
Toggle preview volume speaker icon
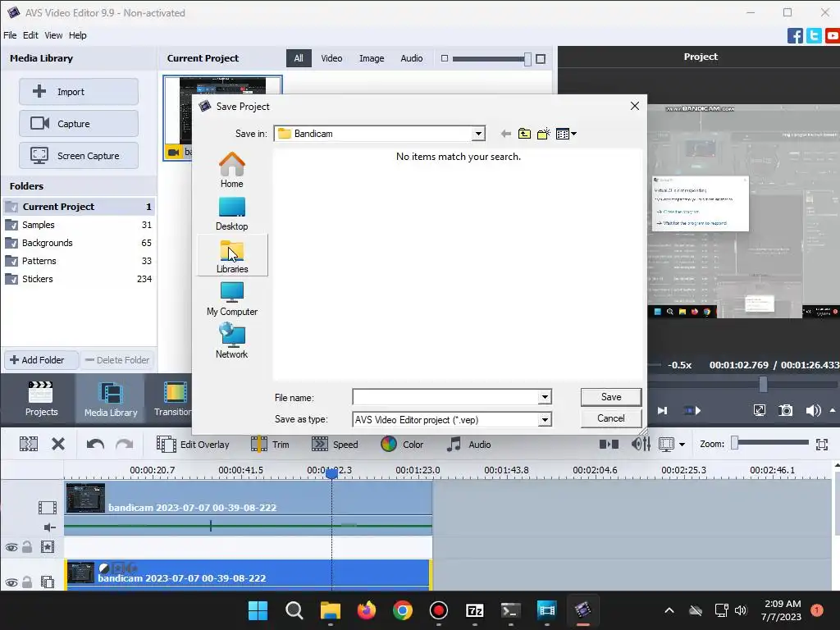tap(813, 410)
